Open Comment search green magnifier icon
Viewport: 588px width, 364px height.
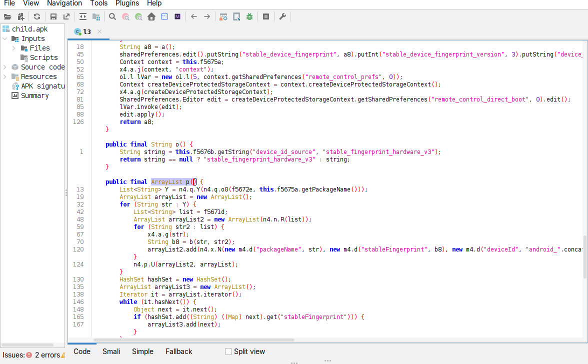[139, 16]
